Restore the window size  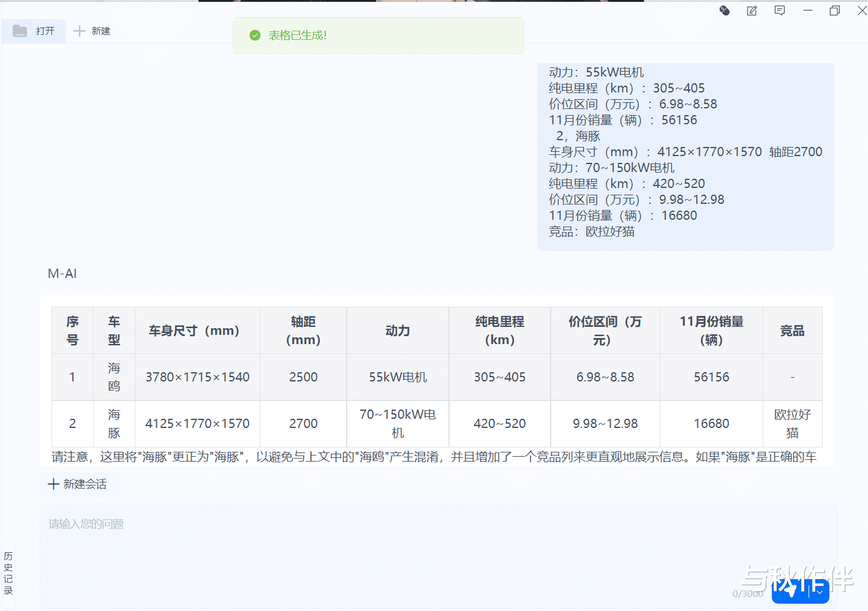835,10
